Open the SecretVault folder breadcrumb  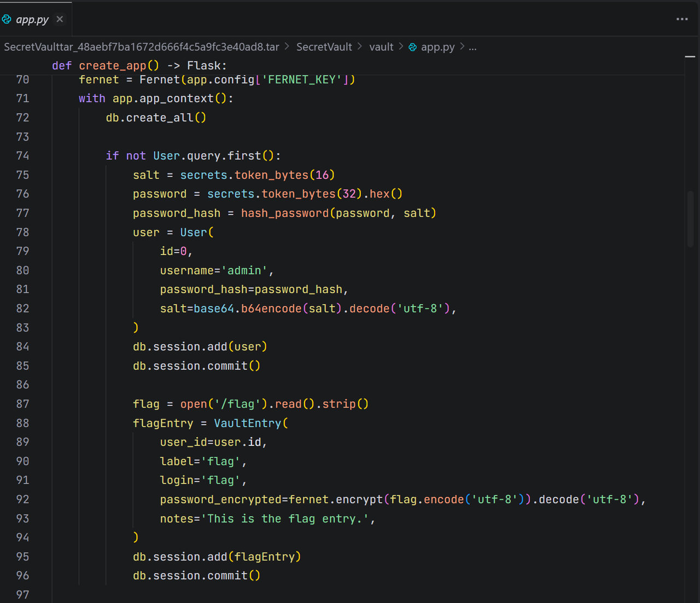coord(324,47)
